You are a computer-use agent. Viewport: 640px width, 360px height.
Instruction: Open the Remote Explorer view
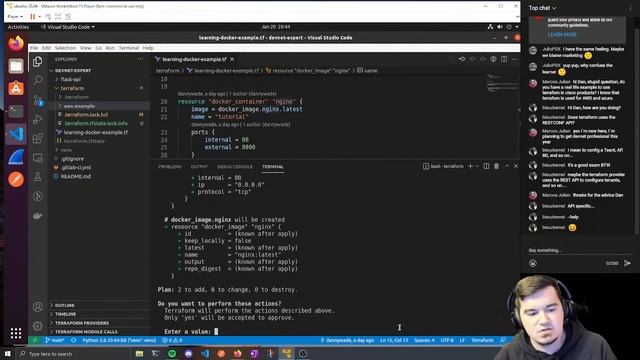[38, 158]
